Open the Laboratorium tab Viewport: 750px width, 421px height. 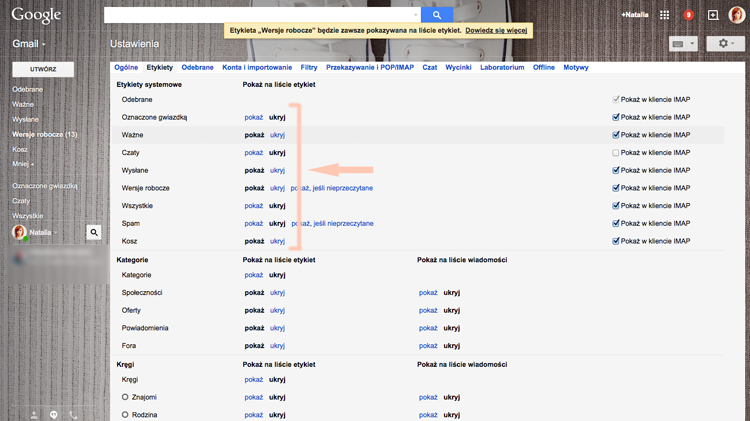(x=502, y=67)
